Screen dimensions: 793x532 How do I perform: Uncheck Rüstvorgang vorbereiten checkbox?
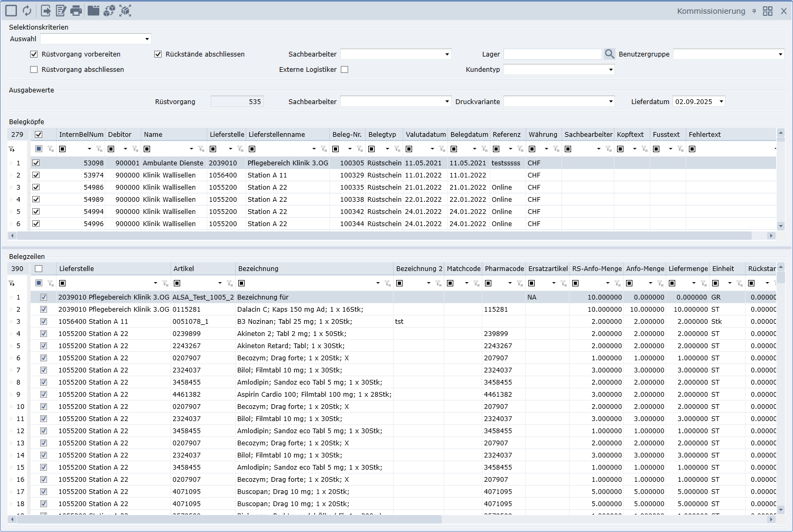coord(34,54)
